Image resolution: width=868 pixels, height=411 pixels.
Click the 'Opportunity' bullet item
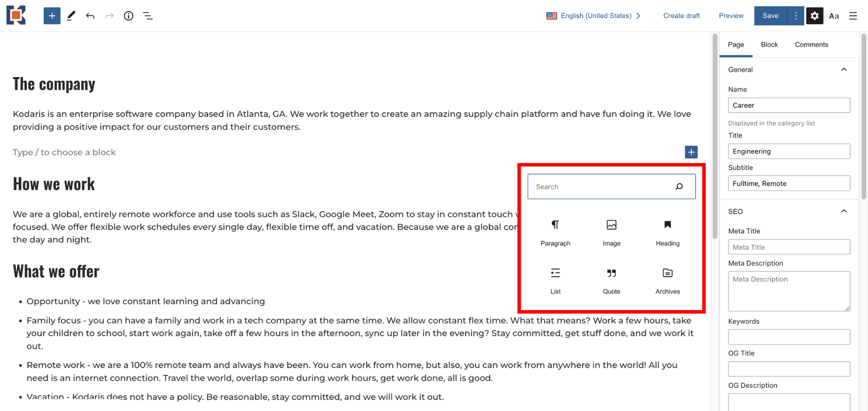coord(146,301)
